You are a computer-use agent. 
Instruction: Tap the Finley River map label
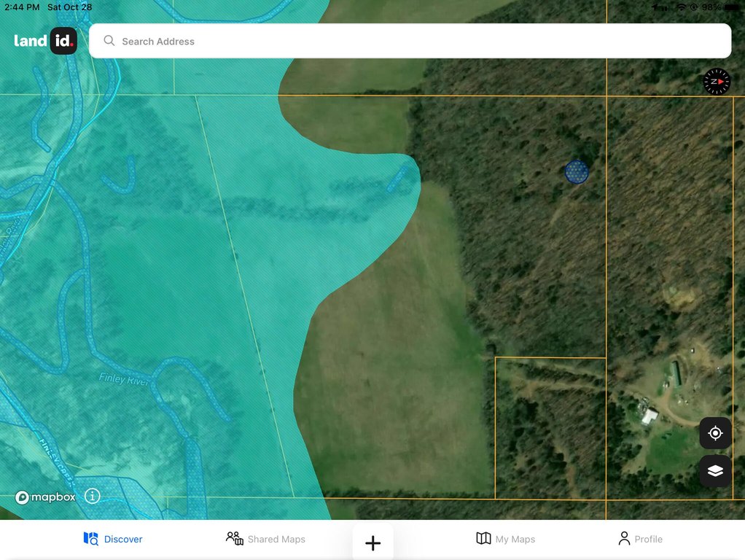[x=124, y=380]
